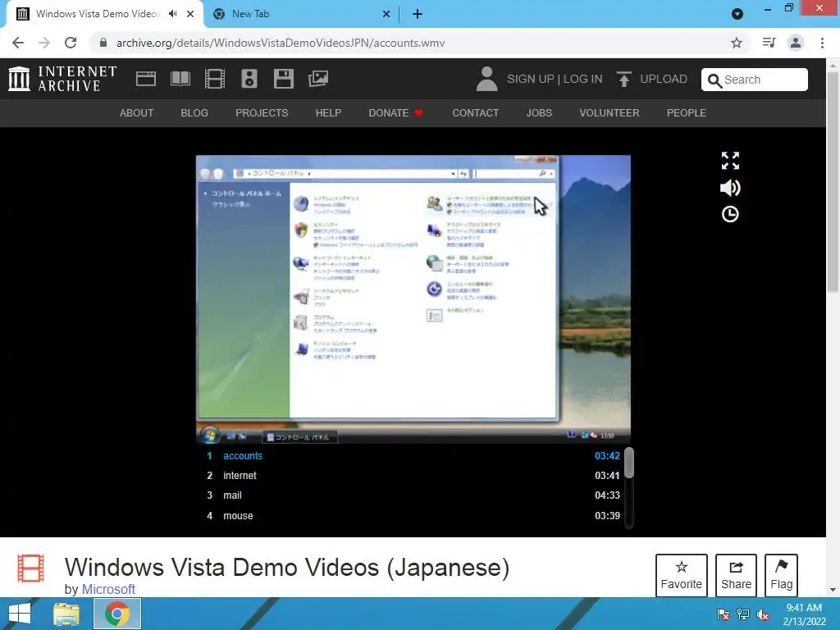
Task: Click the Action Center flag icon
Action: (724, 614)
